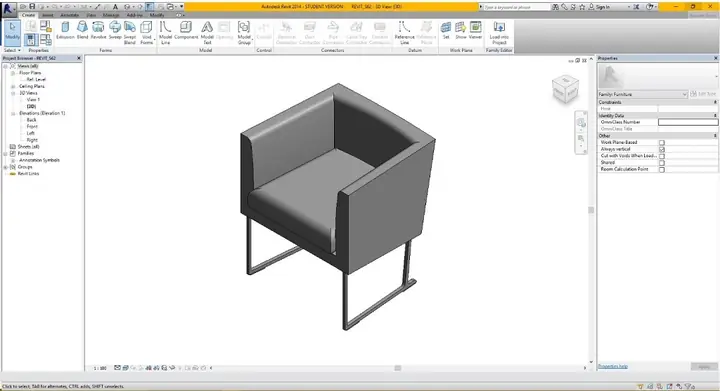Collapse the Floor Plans node

(13, 73)
